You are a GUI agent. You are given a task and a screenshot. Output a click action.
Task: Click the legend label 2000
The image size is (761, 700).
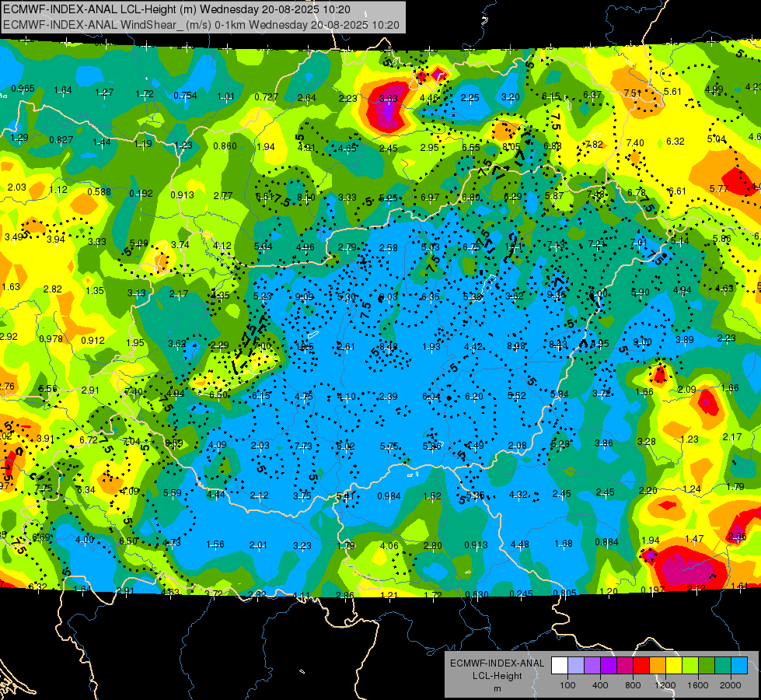(731, 685)
